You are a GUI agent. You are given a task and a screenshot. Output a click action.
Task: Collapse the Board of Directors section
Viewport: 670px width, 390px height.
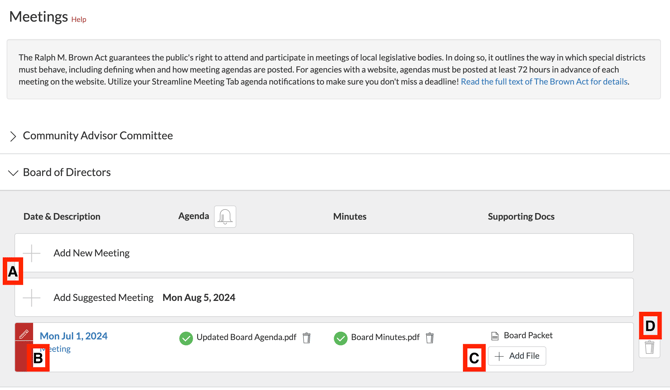tap(13, 173)
